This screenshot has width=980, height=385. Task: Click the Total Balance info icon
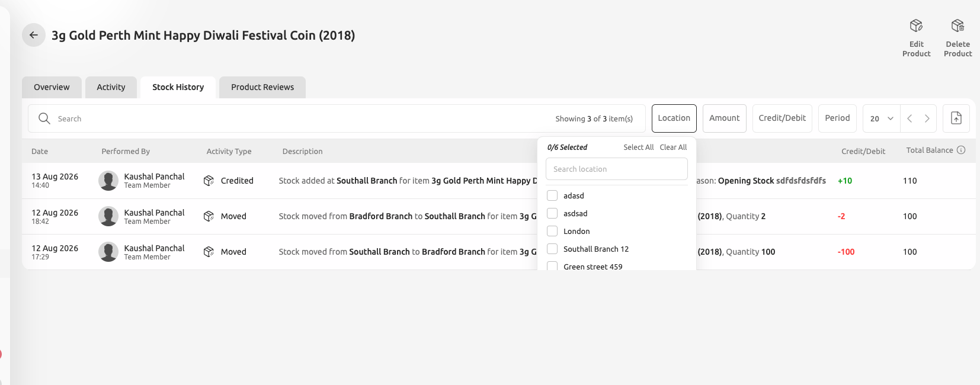click(x=961, y=150)
